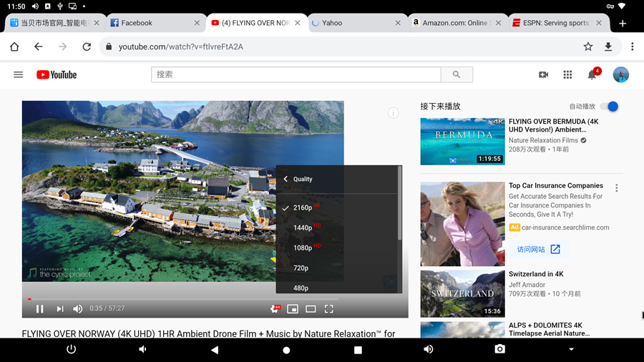The image size is (644, 362).
Task: Pause the video playback
Action: point(40,309)
